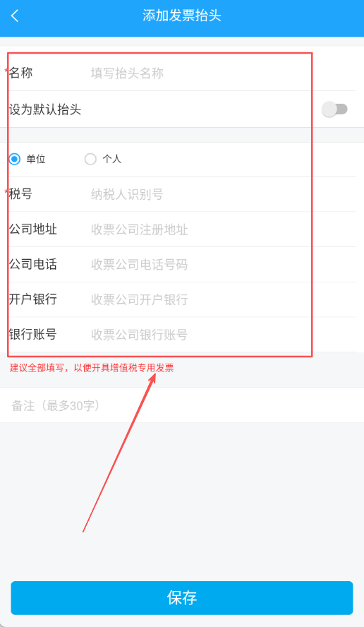Click the 收票公司银行账号 field
Image resolution: width=364 pixels, height=627 pixels.
click(x=222, y=334)
